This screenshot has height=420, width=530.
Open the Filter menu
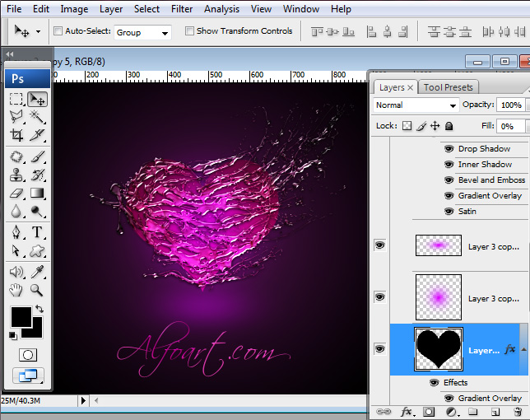182,9
